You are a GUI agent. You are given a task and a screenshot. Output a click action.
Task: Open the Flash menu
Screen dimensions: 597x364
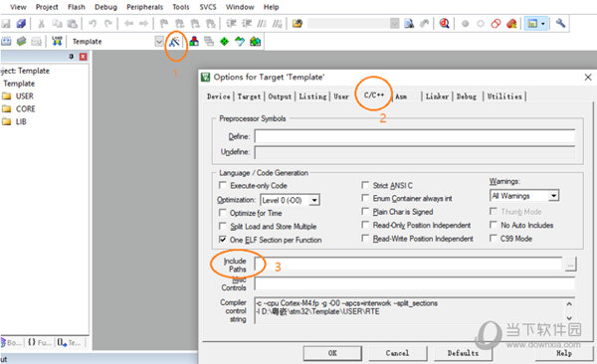click(77, 7)
